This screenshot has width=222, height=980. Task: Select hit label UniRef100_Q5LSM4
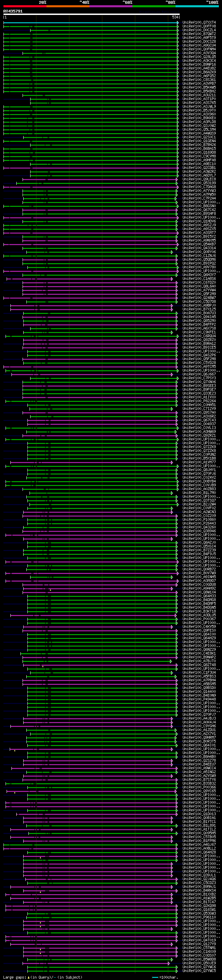coord(199,129)
